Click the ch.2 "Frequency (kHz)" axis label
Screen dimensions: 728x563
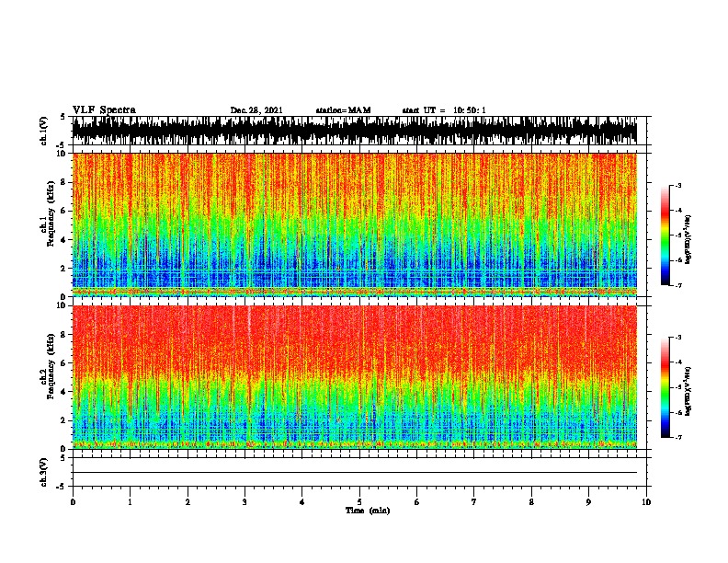click(51, 366)
